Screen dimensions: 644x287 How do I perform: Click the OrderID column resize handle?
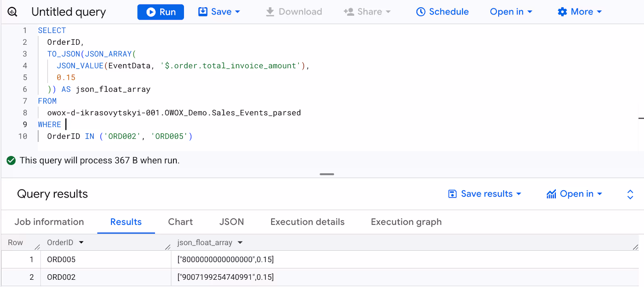pos(168,247)
